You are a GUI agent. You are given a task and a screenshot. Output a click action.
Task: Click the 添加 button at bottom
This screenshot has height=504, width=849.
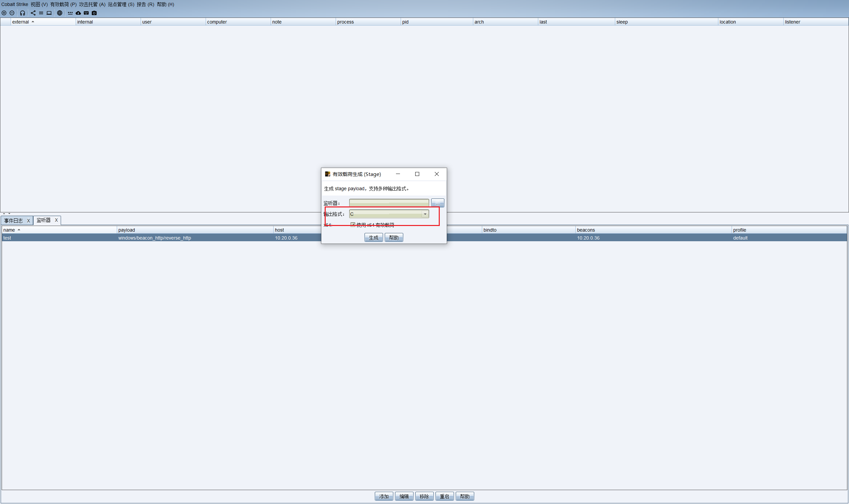coord(384,496)
